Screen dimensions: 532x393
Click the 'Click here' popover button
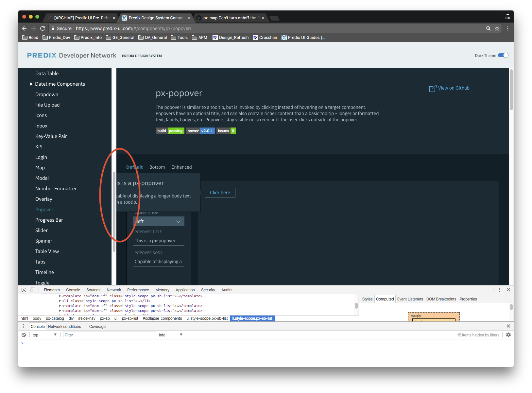(220, 192)
